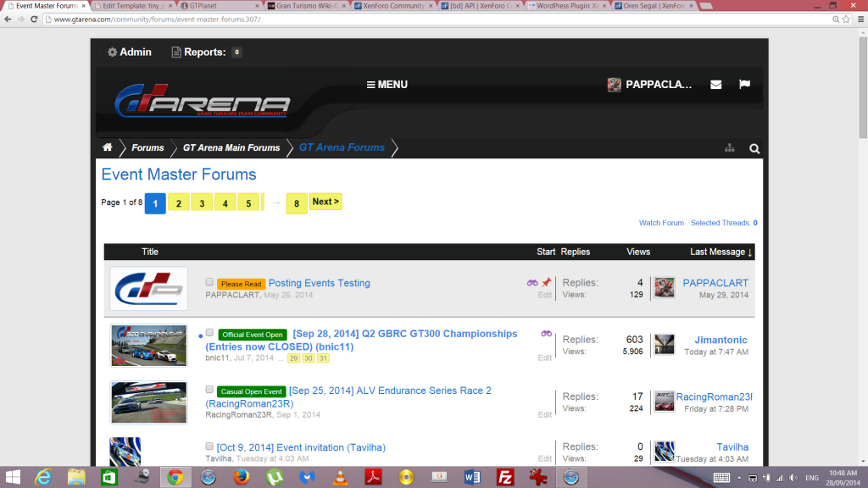
Task: Switch to the Gran Turismo Wiki tab
Action: pos(306,6)
